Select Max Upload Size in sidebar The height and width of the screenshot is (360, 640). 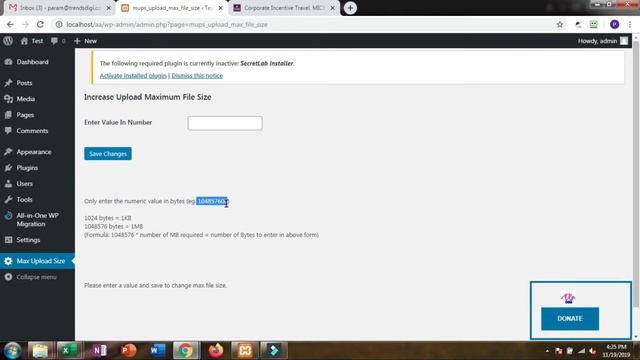[x=37, y=261]
